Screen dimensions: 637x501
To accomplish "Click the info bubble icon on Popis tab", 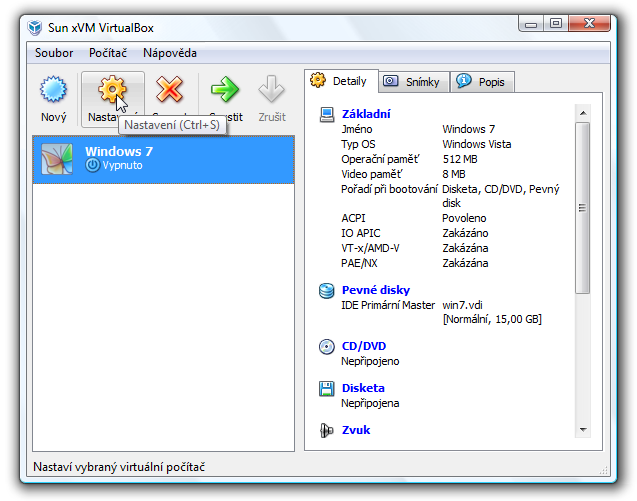I will pos(464,80).
